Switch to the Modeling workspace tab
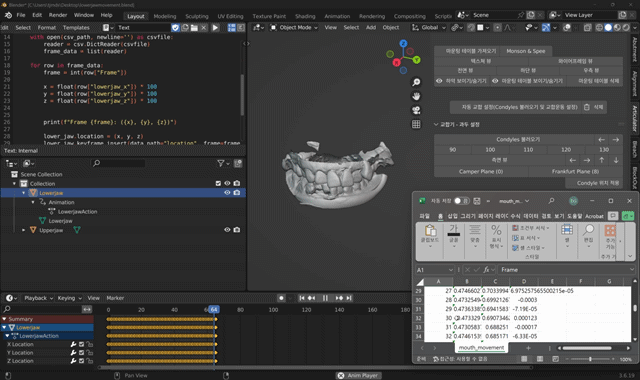640x380 pixels. (165, 16)
